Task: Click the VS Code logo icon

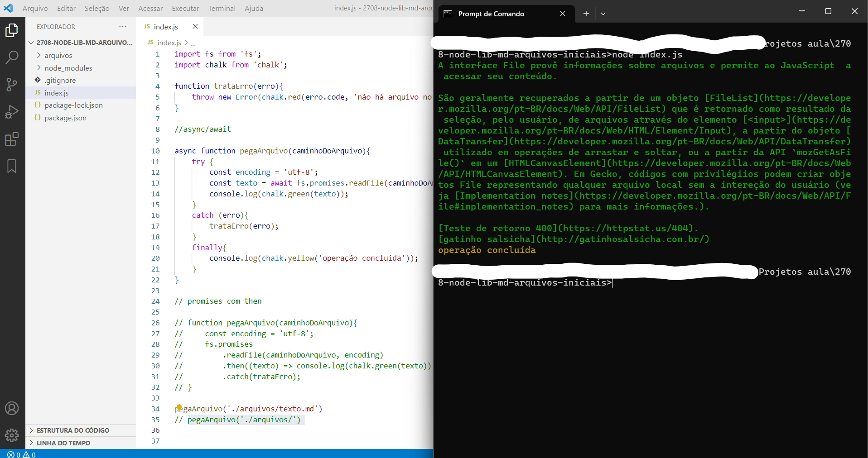Action: click(8, 8)
